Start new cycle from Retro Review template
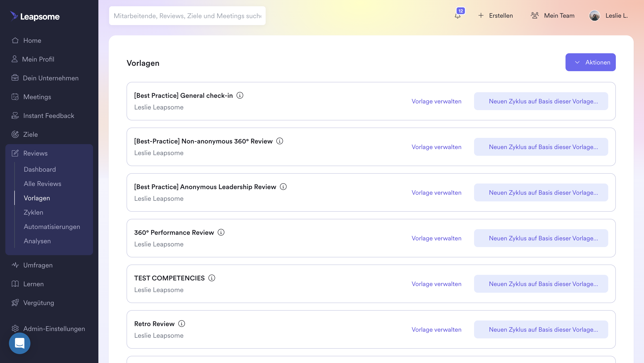The image size is (644, 363). 541,329
